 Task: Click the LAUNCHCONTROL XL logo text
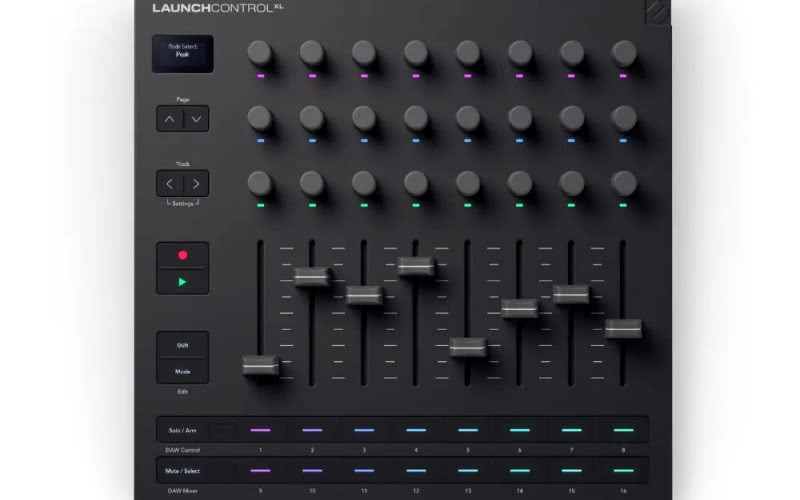click(x=217, y=8)
